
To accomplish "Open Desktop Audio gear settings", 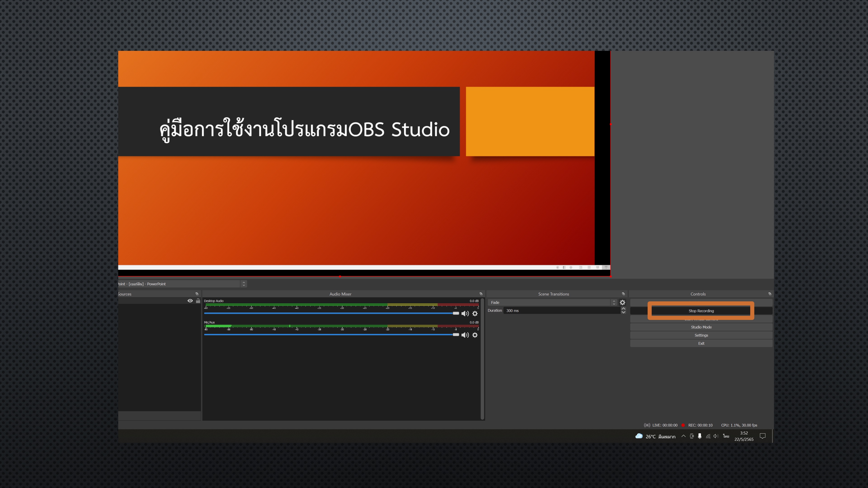I will (475, 314).
